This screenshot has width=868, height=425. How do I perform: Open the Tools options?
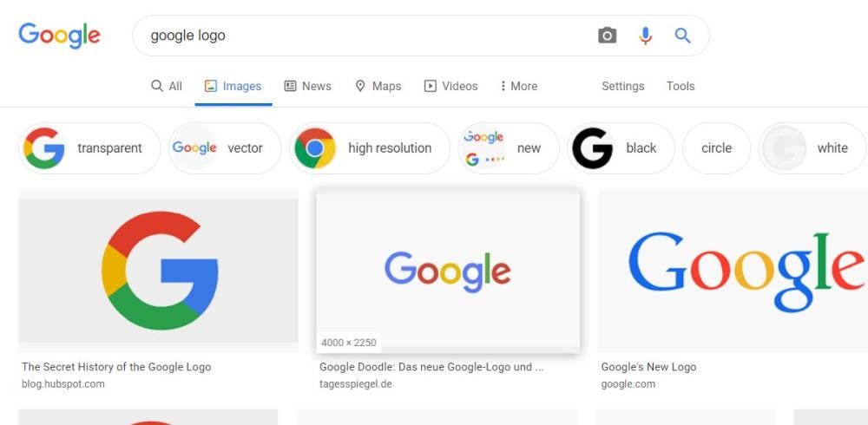coord(681,86)
